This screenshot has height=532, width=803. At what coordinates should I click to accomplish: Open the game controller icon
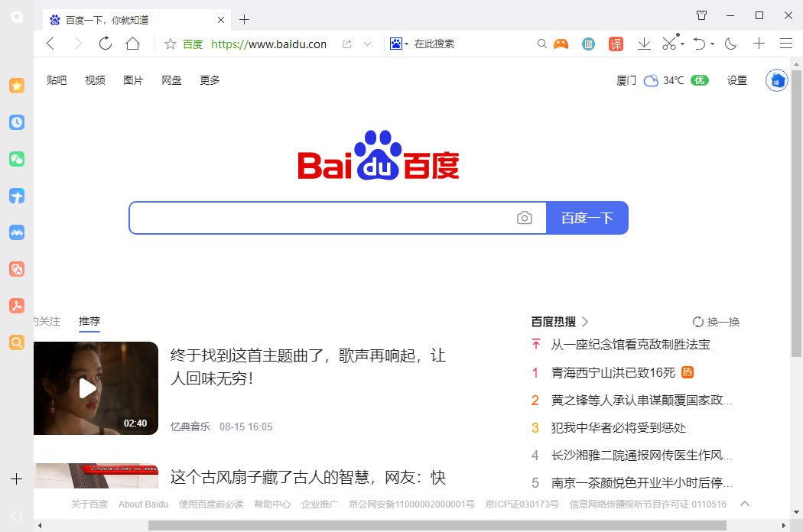(x=561, y=44)
